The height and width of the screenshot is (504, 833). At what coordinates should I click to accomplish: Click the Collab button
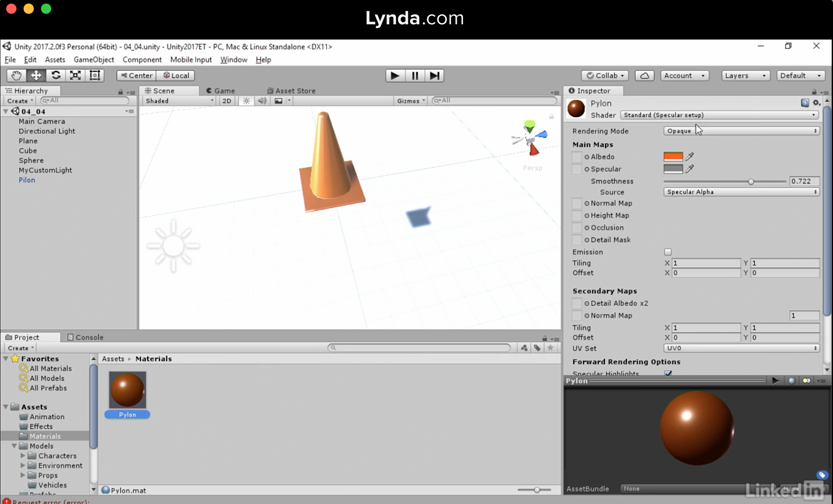coord(605,76)
